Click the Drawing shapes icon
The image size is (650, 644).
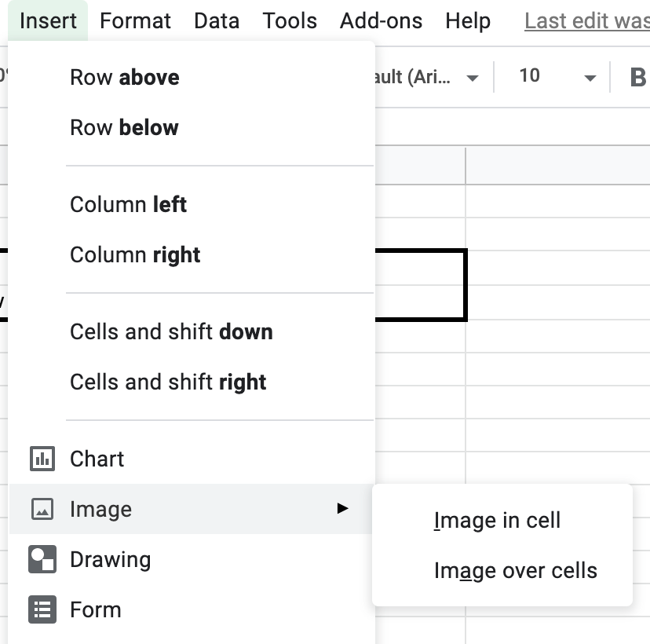click(42, 559)
